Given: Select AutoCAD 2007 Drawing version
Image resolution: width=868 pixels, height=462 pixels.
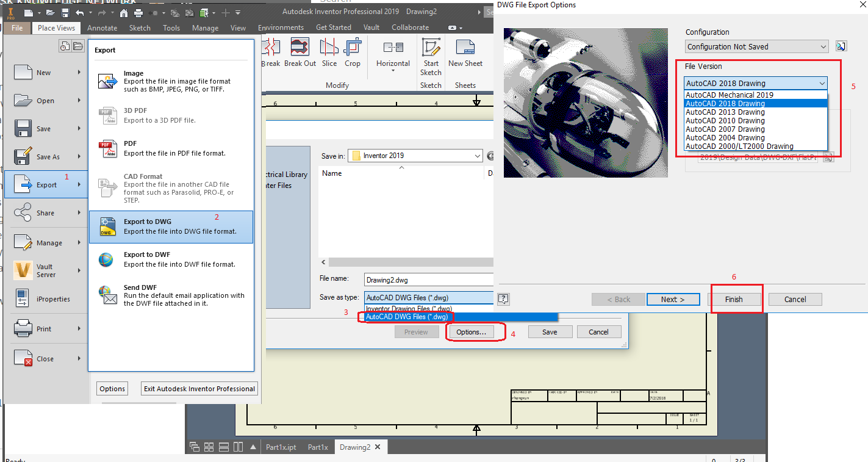Looking at the screenshot, I should click(x=756, y=129).
